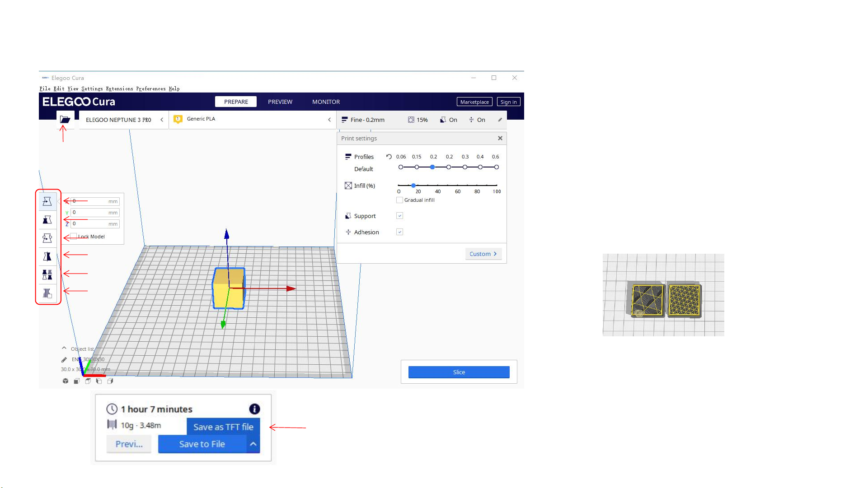Select the Support Blocker tool
868x488 pixels.
pos(47,293)
